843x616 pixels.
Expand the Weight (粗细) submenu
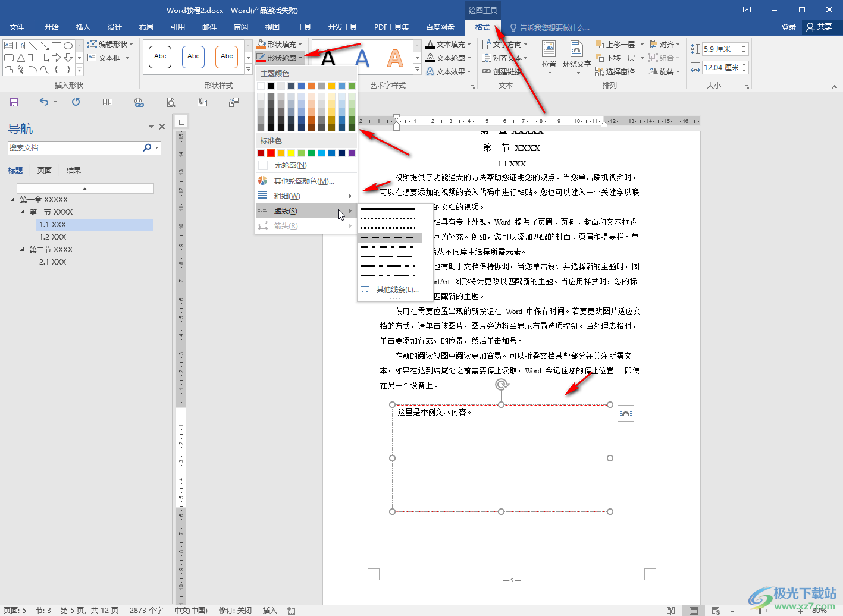coord(306,196)
